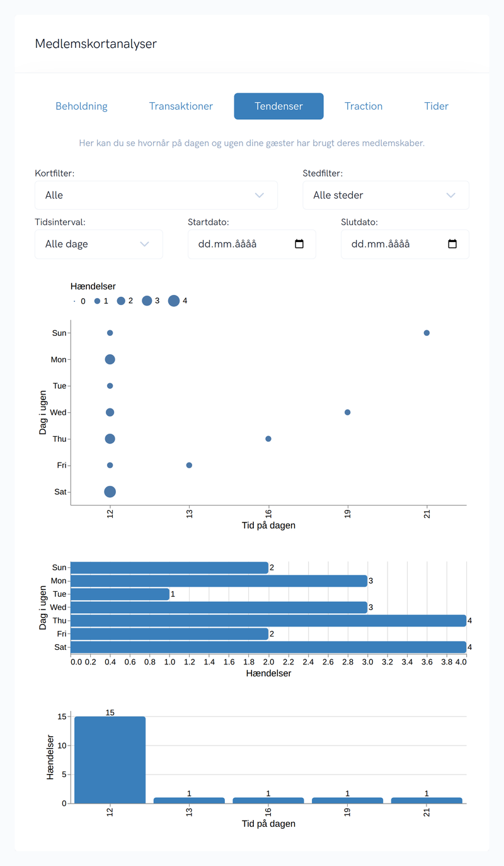Viewport: 504px width, 866px height.
Task: Open the Transaktioner tab
Action: pyautogui.click(x=181, y=106)
